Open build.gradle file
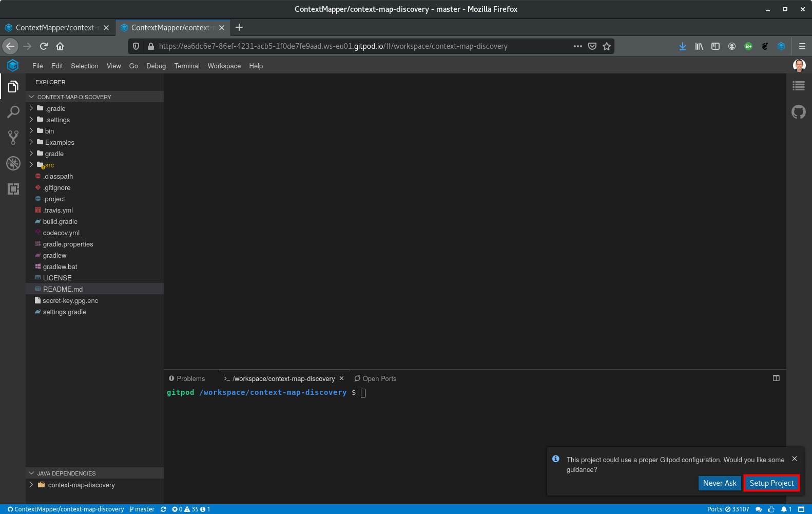The height and width of the screenshot is (514, 812). click(94, 221)
